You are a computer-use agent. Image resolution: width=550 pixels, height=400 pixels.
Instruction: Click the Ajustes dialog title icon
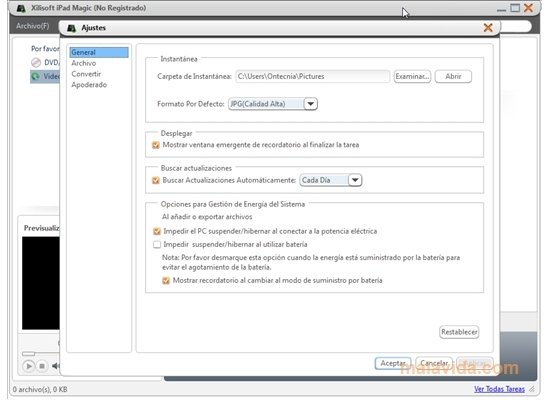(72, 28)
